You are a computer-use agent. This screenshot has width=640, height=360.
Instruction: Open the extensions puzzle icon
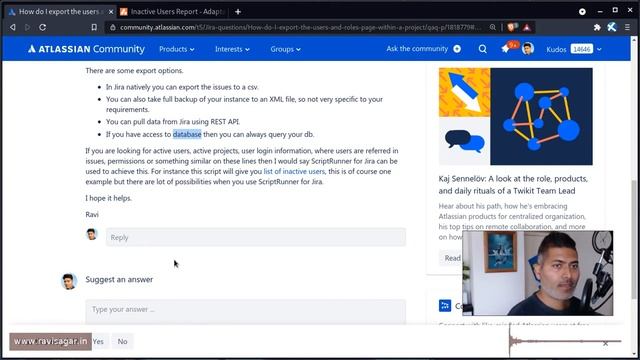(597, 27)
